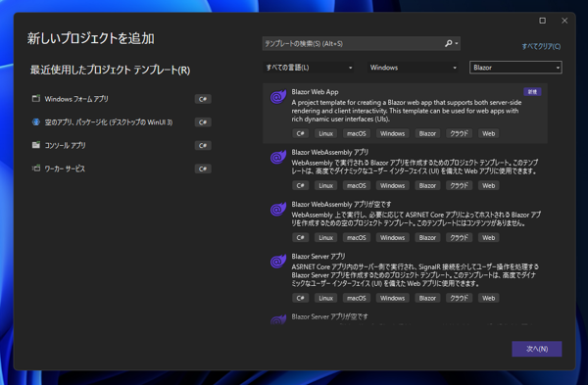Screen dimensions: 588x385
Task: Click the すべてクリア link
Action: (x=541, y=46)
